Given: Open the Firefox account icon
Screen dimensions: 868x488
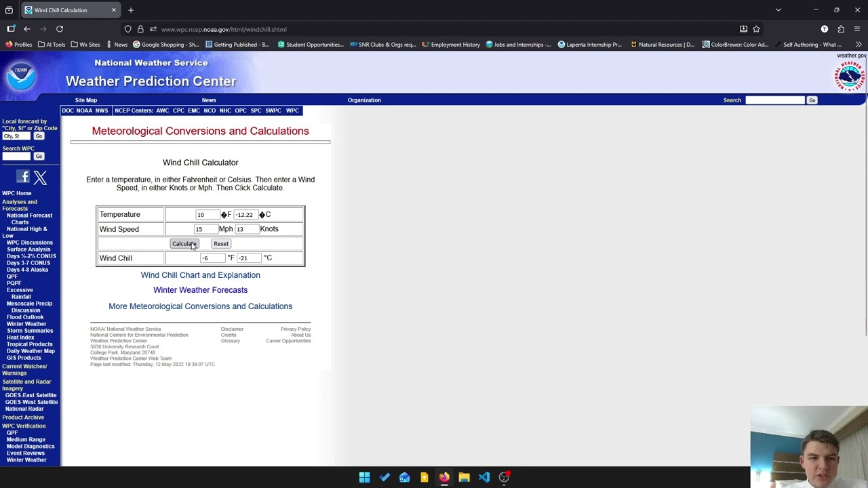Looking at the screenshot, I should pyautogui.click(x=825, y=29).
